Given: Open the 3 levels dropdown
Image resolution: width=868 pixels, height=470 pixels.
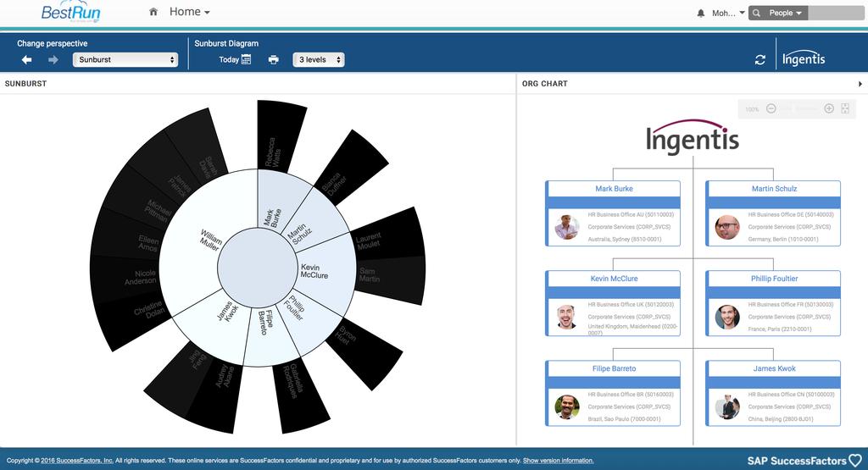Looking at the screenshot, I should 319,60.
